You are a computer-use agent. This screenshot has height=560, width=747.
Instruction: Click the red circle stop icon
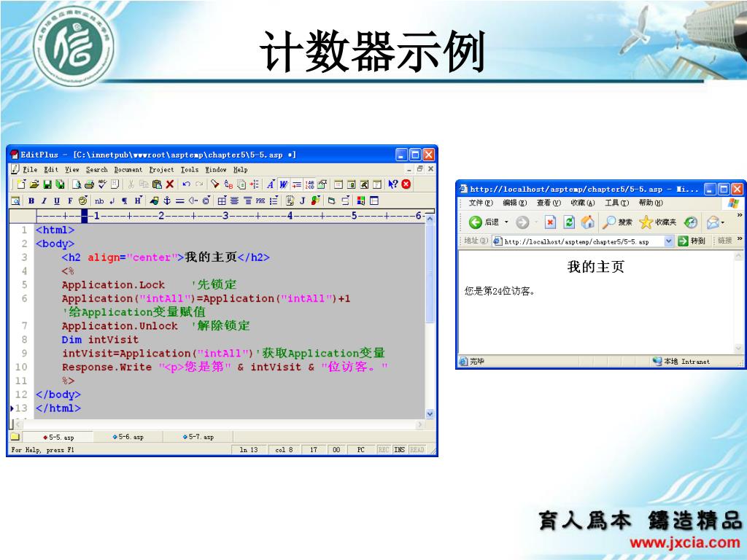(406, 184)
